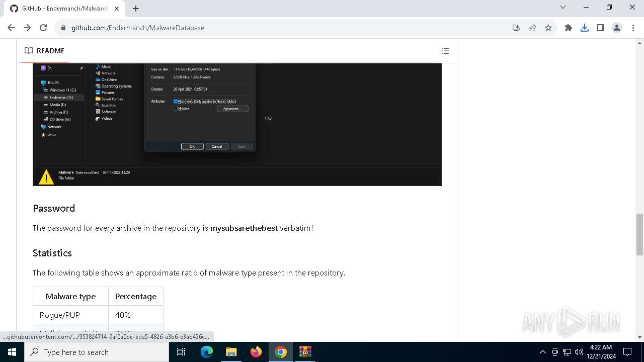Viewport: 644px width, 362px height.
Task: Close the GitHub MalwareDatabase tab
Action: pos(117,9)
